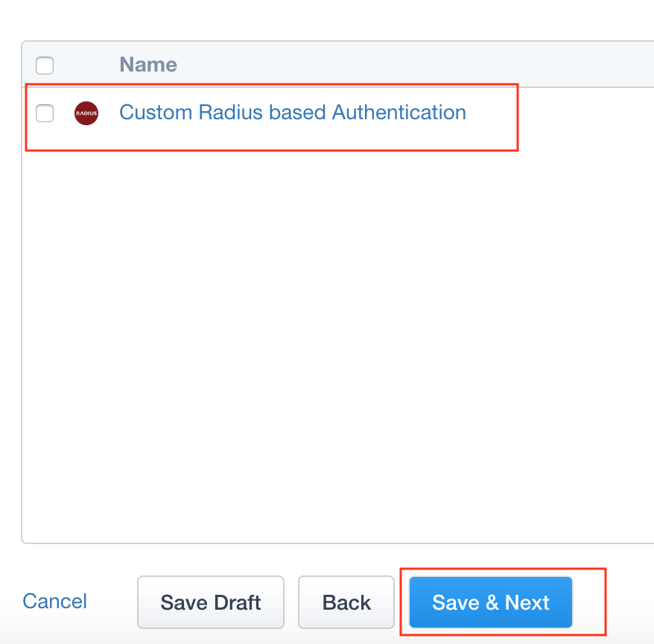Viewport: 654px width, 644px height.
Task: Enable the checkbox left of the RADIUS logo
Action: [x=45, y=113]
